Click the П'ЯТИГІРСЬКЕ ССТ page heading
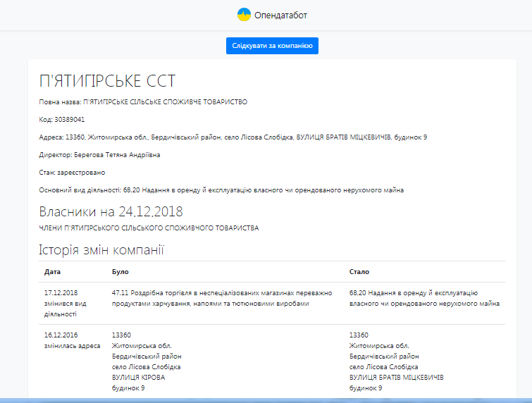The width and height of the screenshot is (532, 403). 107,80
